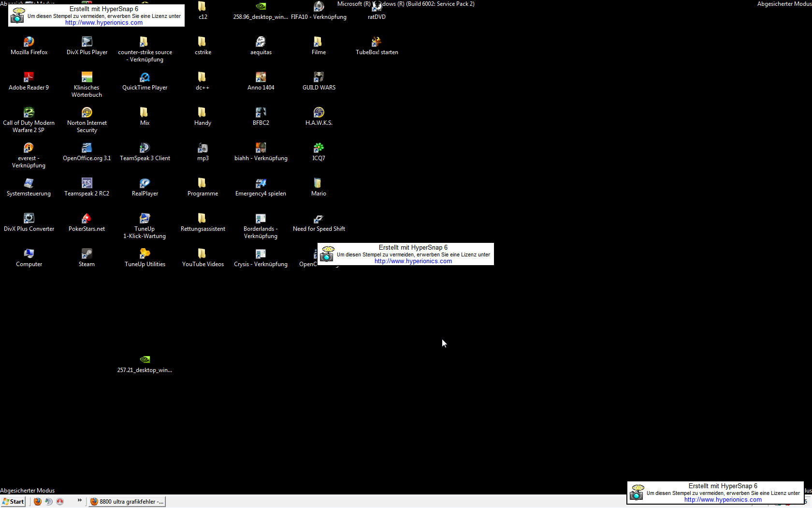
Task: Expand quick launch overflow chevron
Action: (80, 500)
